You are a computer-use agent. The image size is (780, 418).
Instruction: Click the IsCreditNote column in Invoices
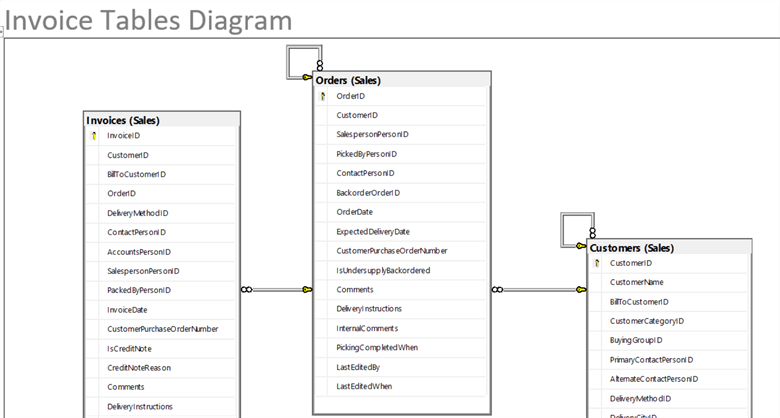tap(131, 348)
